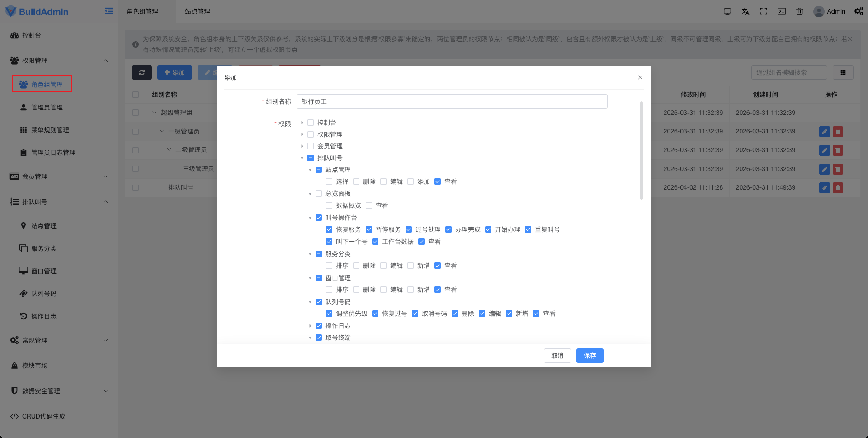Image resolution: width=868 pixels, height=438 pixels.
Task: Uncheck 调整优先级 under 队列号码
Action: pyautogui.click(x=329, y=314)
